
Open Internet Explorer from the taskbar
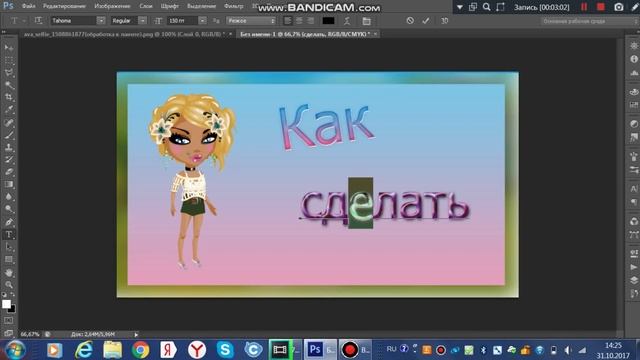coord(84,350)
